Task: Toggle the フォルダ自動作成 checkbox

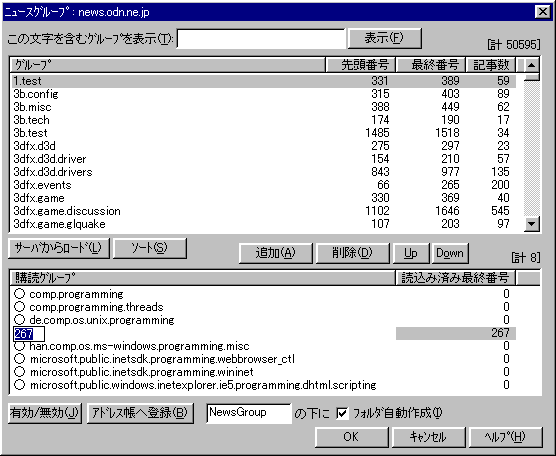Action: pos(342,413)
